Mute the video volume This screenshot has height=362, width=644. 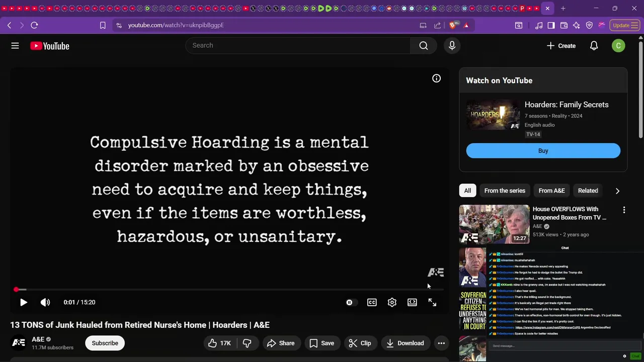45,302
